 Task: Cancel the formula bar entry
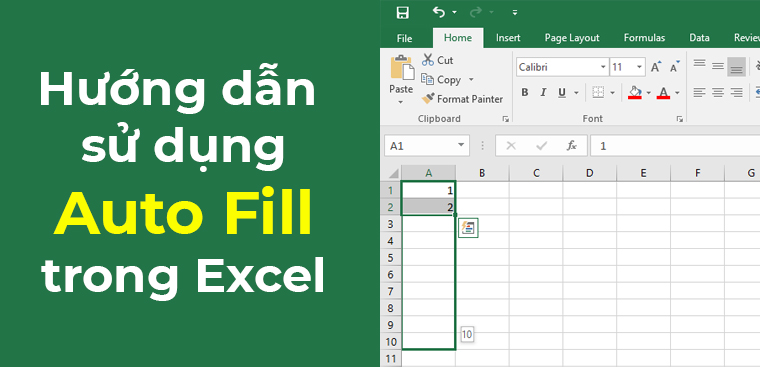(x=511, y=146)
